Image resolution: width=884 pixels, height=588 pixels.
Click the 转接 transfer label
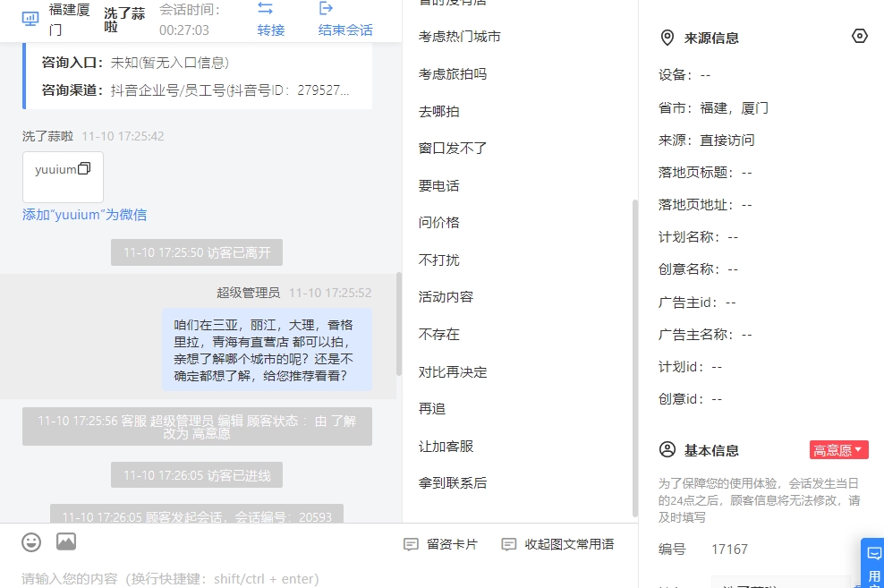pos(270,30)
